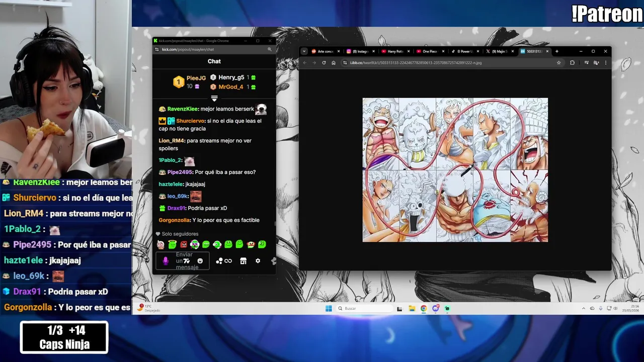
Task: Open Chrome three-dot menu
Action: [605, 63]
